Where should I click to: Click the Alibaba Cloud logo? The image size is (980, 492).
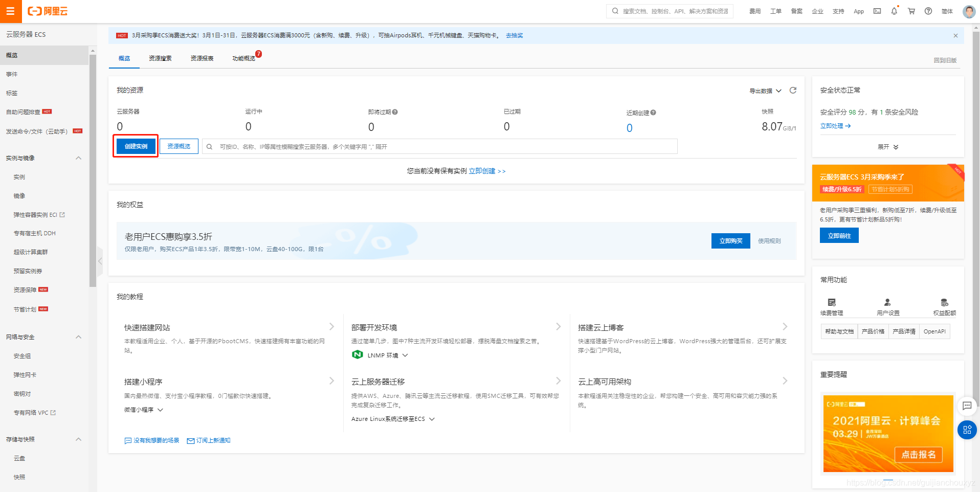(x=48, y=11)
